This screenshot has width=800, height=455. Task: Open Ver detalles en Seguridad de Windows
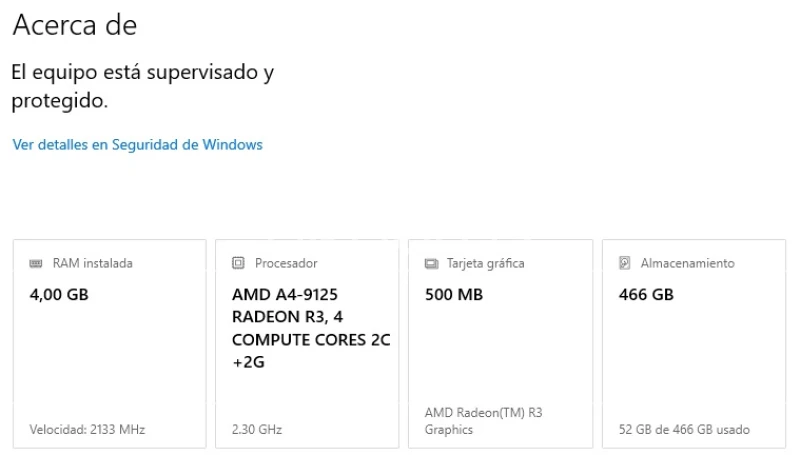pyautogui.click(x=137, y=145)
